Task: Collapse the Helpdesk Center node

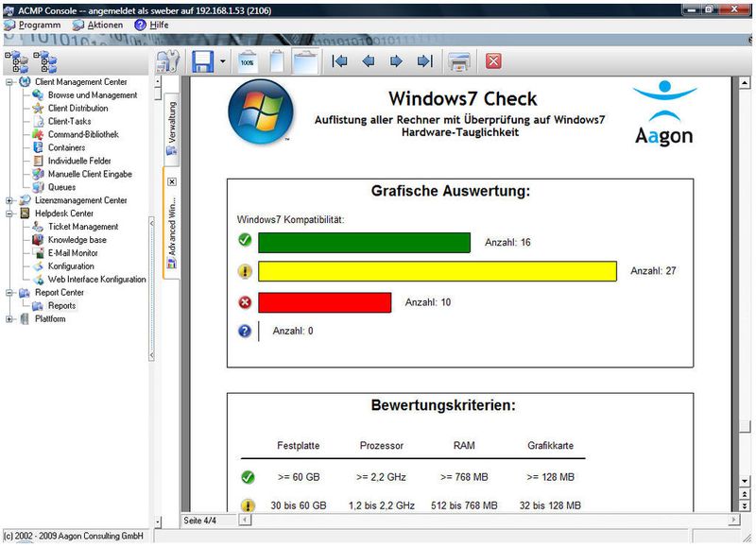Action: coord(9,214)
